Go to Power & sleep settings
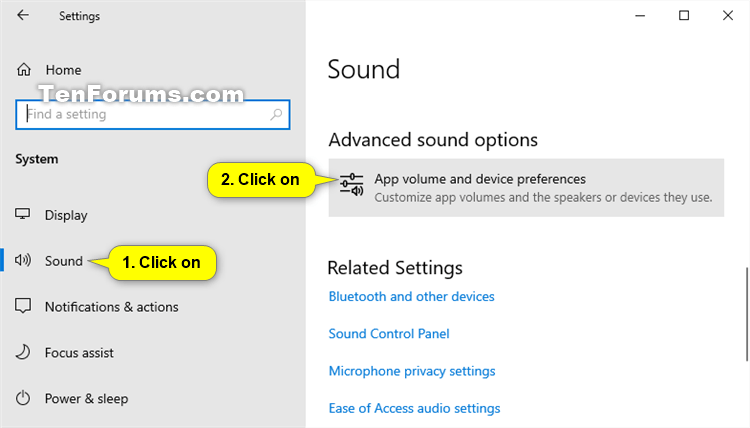The image size is (750, 428). click(x=86, y=398)
